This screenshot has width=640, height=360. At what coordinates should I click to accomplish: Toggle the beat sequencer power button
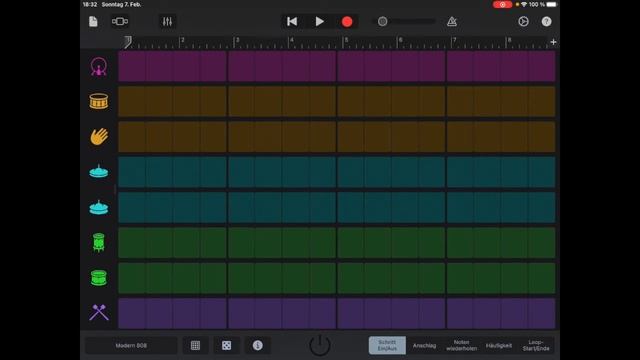tap(320, 345)
